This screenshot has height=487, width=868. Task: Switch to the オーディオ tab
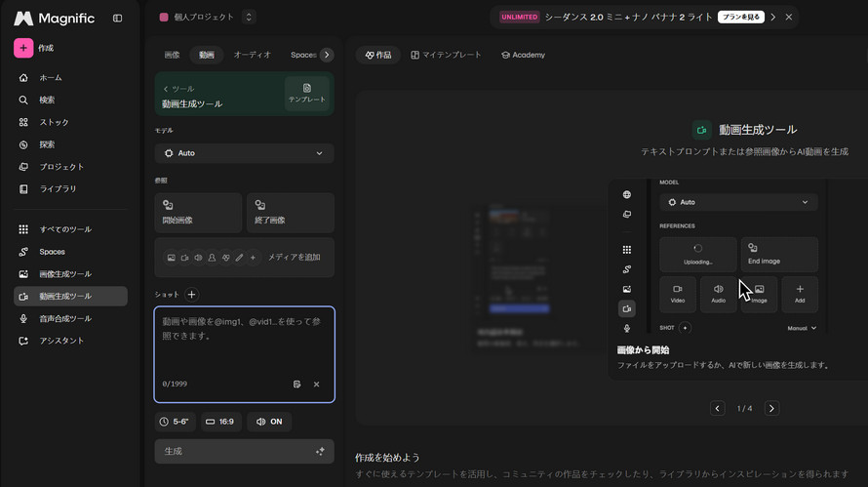[252, 55]
